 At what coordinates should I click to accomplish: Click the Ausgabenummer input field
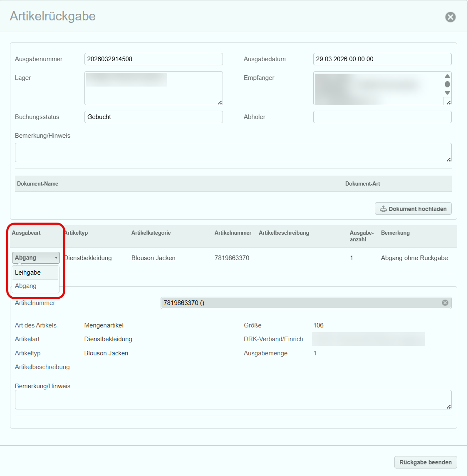coord(153,59)
